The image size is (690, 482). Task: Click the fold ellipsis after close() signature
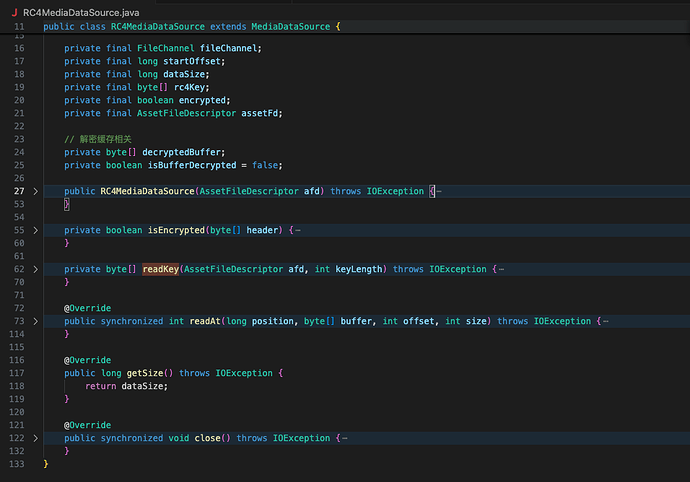(x=346, y=438)
